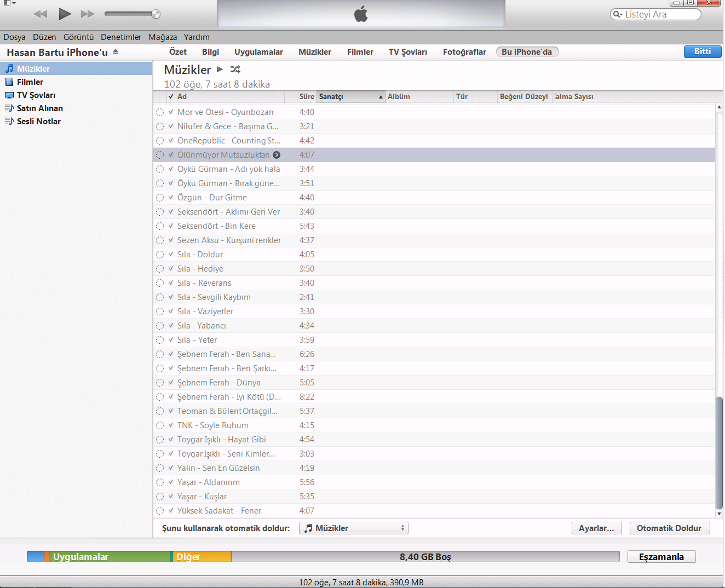The height and width of the screenshot is (588, 725).
Task: Click status circle for Yalın - Sen En Güzelsin
Action: (160, 468)
